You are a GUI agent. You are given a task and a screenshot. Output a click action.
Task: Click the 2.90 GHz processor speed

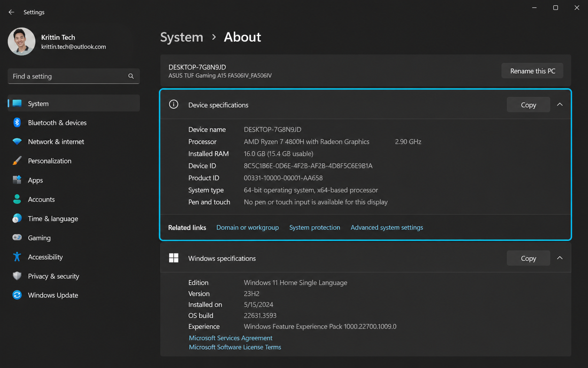pos(408,142)
